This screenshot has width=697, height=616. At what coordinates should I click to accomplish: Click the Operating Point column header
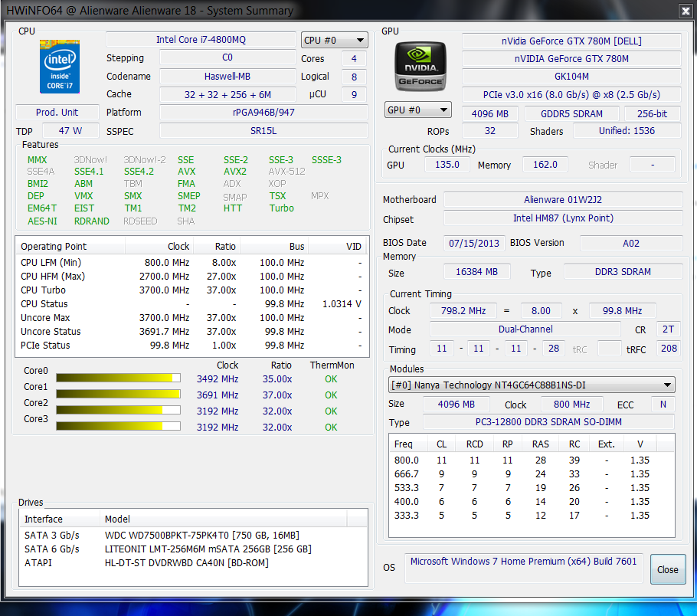point(70,247)
